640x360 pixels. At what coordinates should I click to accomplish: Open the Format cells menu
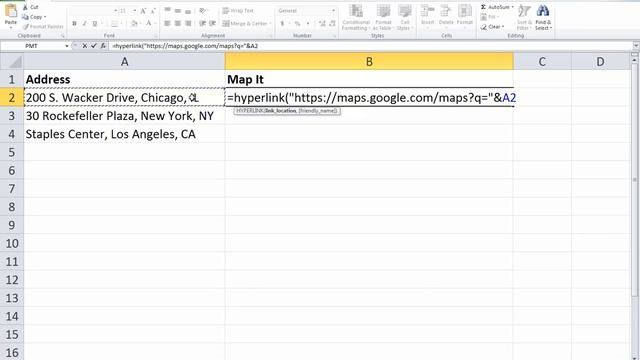point(464,16)
